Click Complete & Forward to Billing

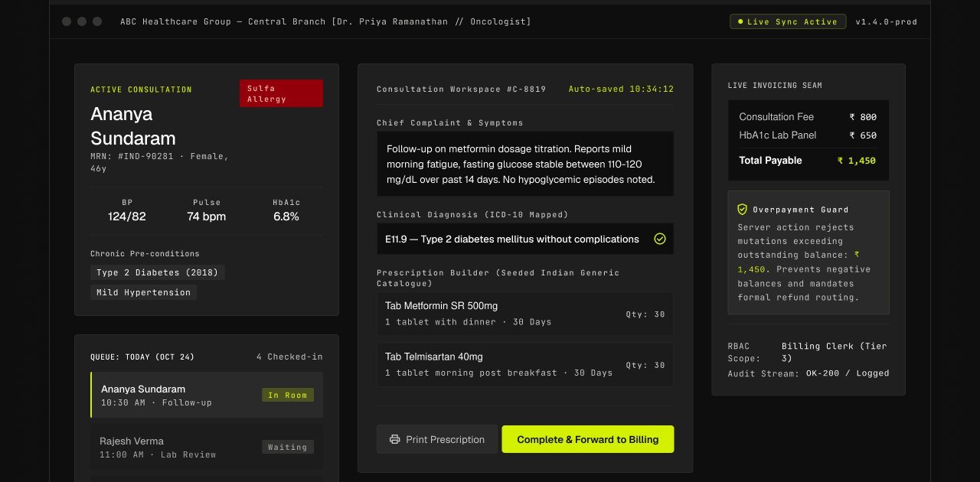click(x=588, y=439)
